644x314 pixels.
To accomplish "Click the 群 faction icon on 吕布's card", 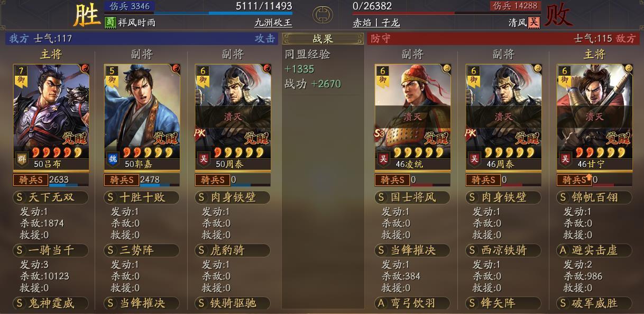I will click(21, 158).
